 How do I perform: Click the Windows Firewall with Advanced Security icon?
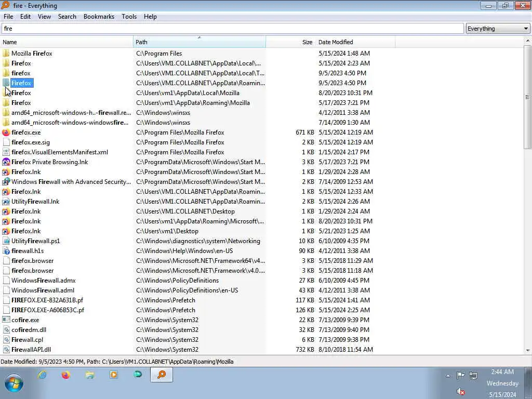coord(6,181)
